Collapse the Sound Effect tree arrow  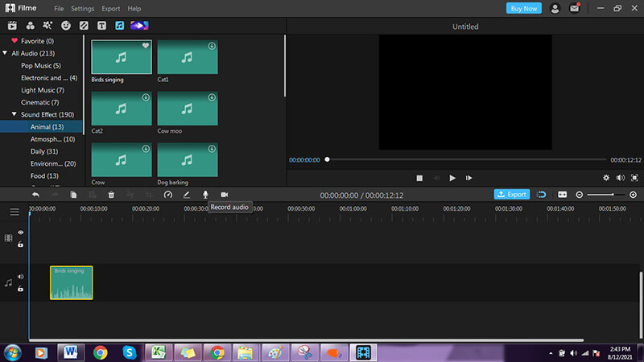click(14, 114)
